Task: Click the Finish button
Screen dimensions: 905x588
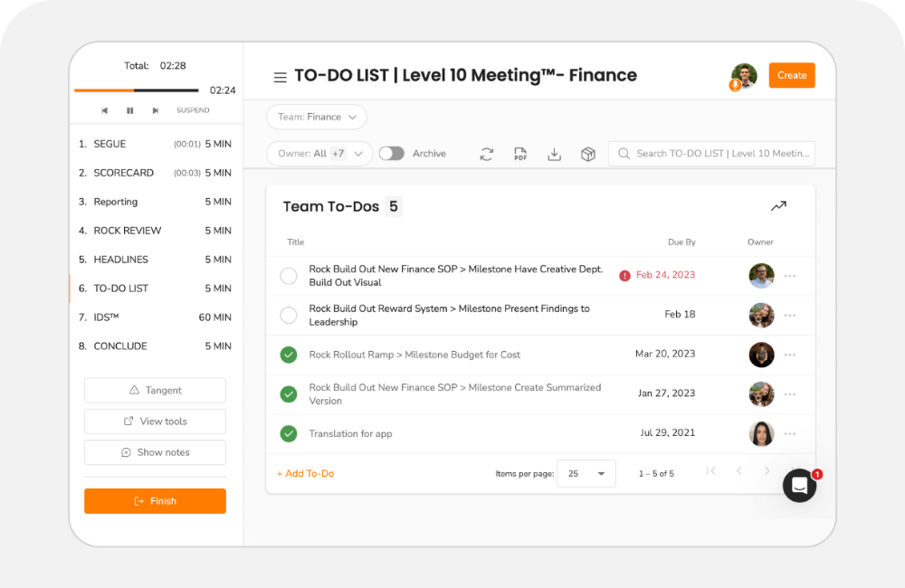Action: 155,500
